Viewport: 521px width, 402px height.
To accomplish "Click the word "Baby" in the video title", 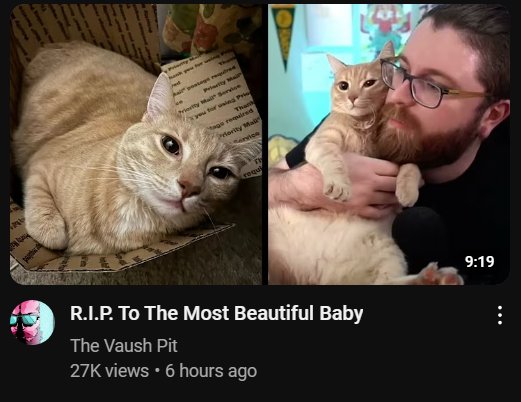I will (341, 313).
